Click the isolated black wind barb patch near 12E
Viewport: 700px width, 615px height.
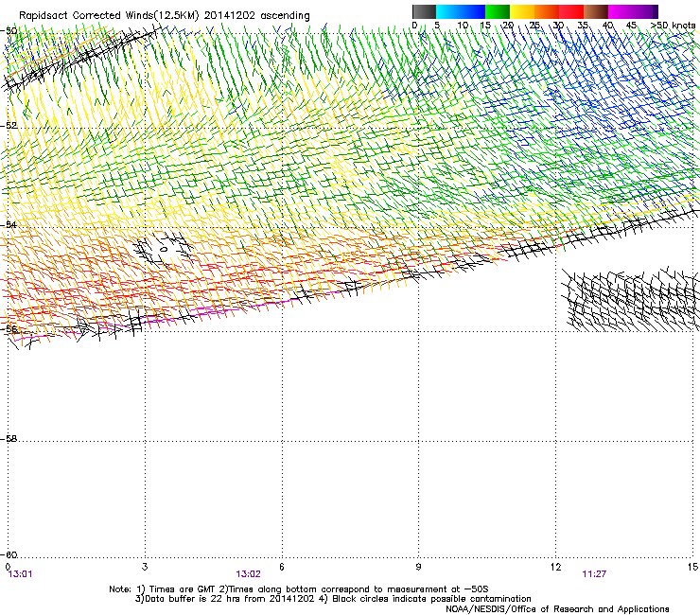point(630,299)
